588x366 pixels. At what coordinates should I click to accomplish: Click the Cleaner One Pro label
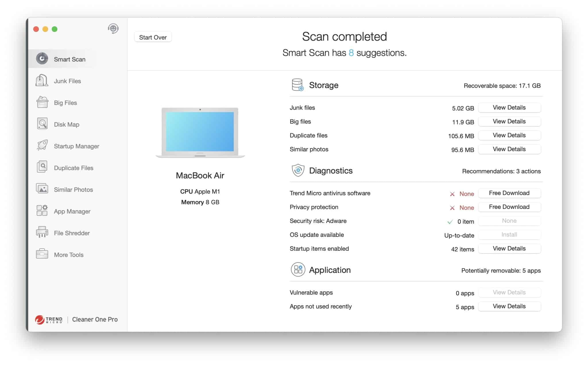point(95,319)
